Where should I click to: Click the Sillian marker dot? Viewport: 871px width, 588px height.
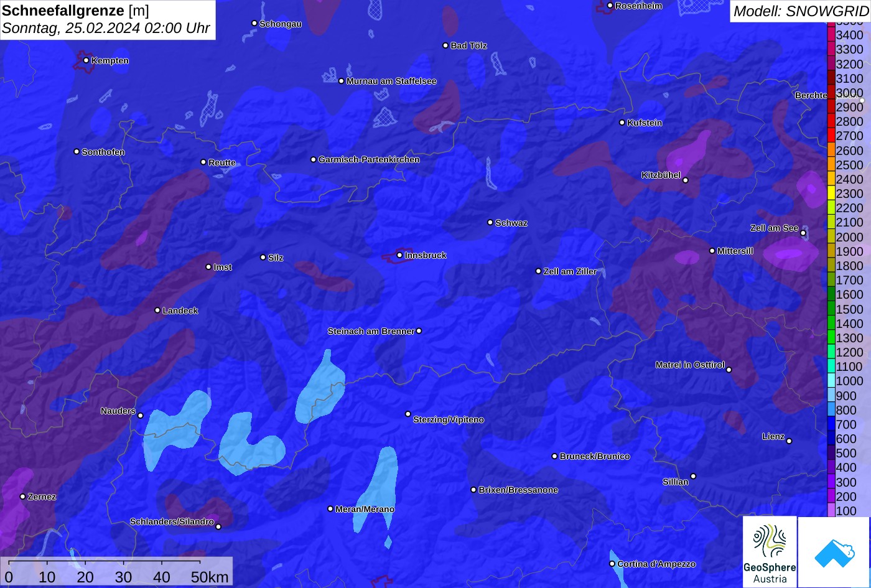tap(692, 477)
